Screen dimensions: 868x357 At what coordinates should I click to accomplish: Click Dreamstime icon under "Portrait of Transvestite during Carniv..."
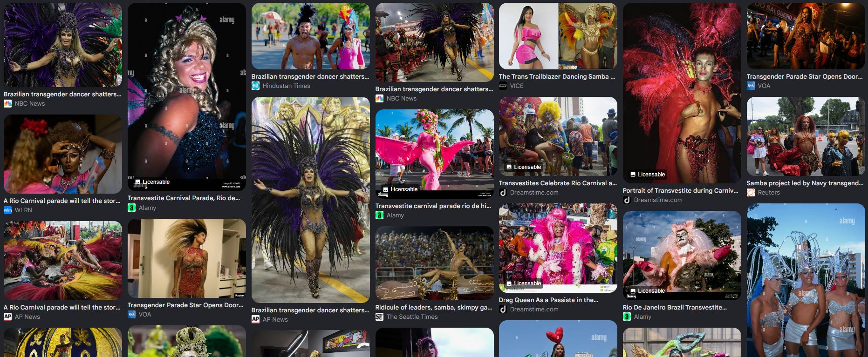[627, 200]
